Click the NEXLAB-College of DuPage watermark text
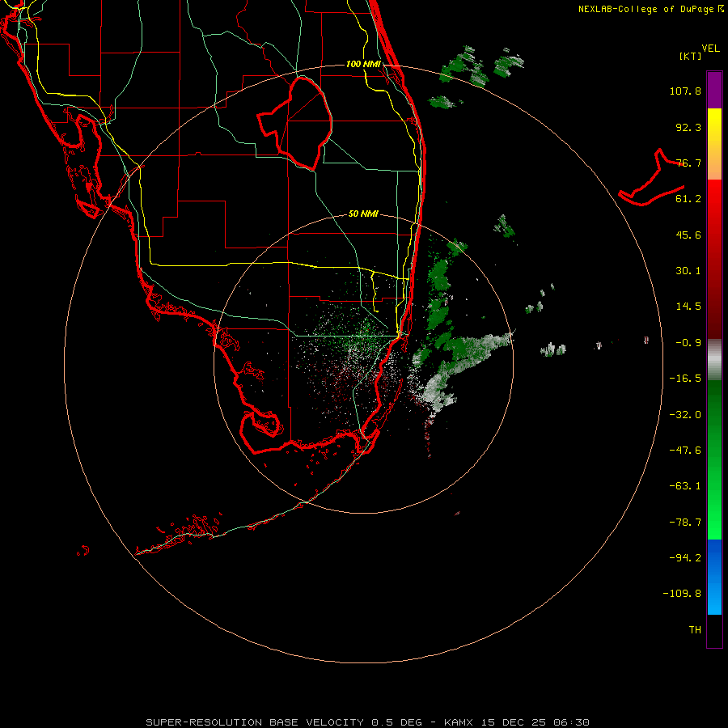Viewport: 728px width, 728px height. [x=651, y=9]
